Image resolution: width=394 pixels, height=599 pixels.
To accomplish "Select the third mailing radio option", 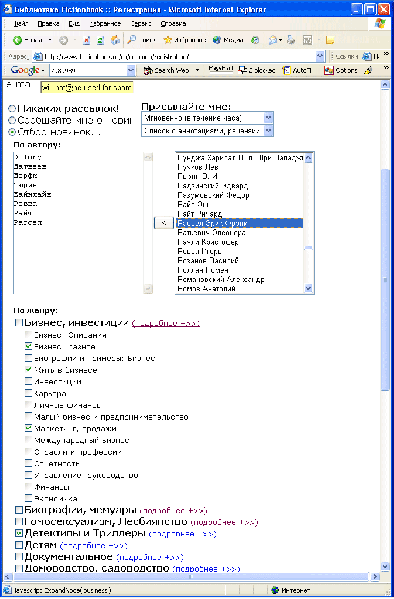I will tap(12, 132).
